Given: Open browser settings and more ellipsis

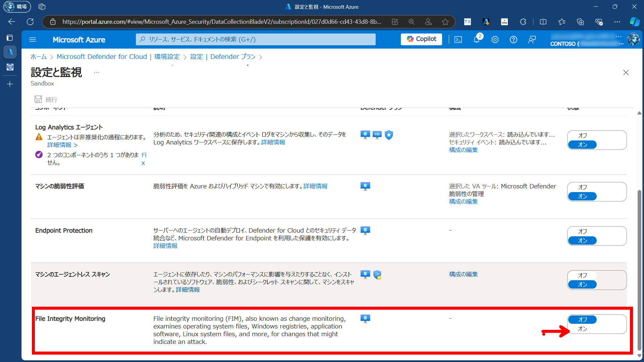Looking at the screenshot, I should point(617,22).
